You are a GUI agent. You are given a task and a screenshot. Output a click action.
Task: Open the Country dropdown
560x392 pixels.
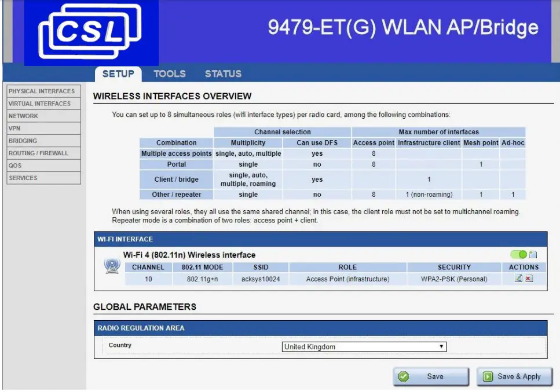pos(365,347)
